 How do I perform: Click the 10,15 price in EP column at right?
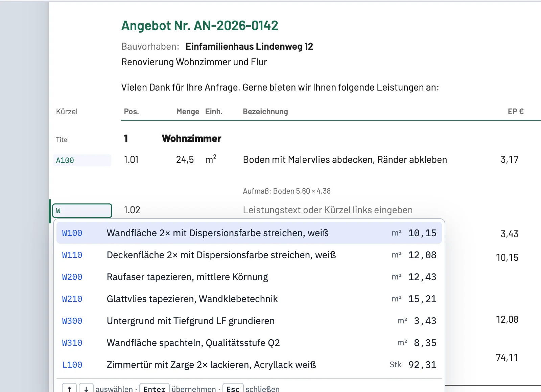pos(507,258)
